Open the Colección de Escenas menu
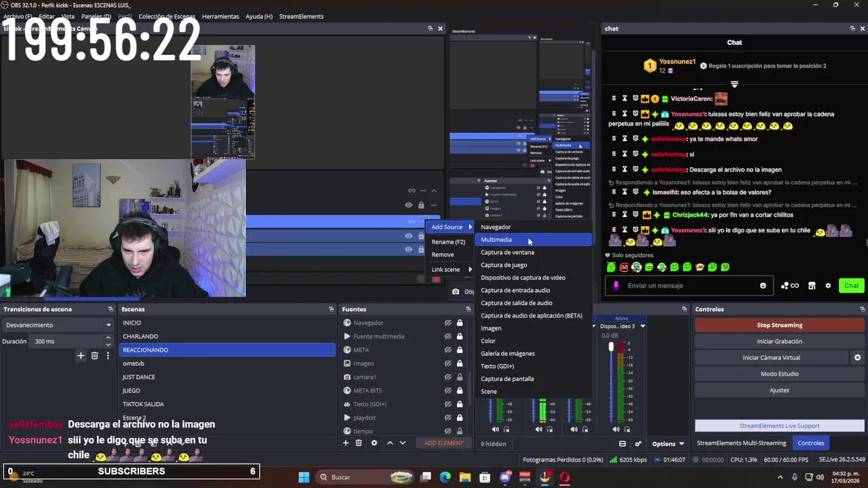 click(167, 16)
